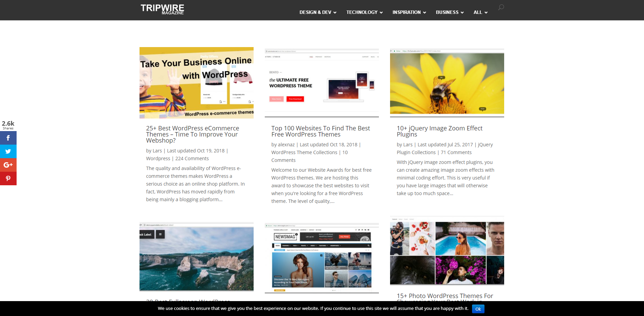This screenshot has width=644, height=316.
Task: Click the 'Last updated Oct 18, 2018' date
Action: click(328, 145)
